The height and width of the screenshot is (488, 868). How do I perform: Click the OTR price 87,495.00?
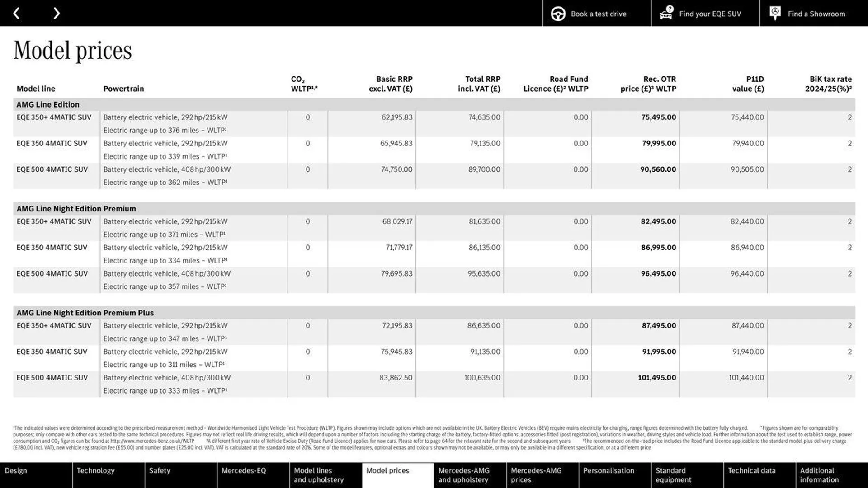coord(659,325)
